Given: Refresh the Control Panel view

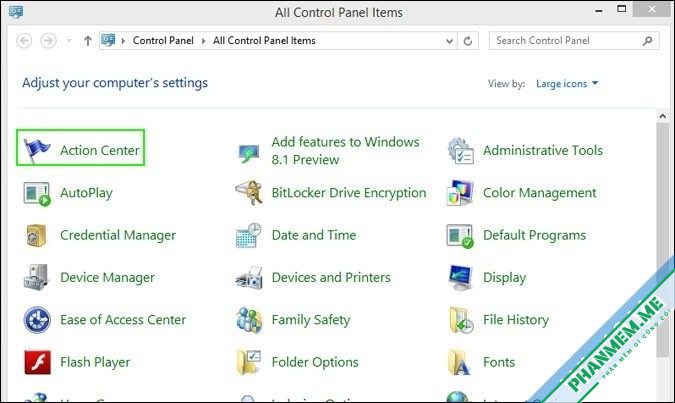Looking at the screenshot, I should coord(468,41).
